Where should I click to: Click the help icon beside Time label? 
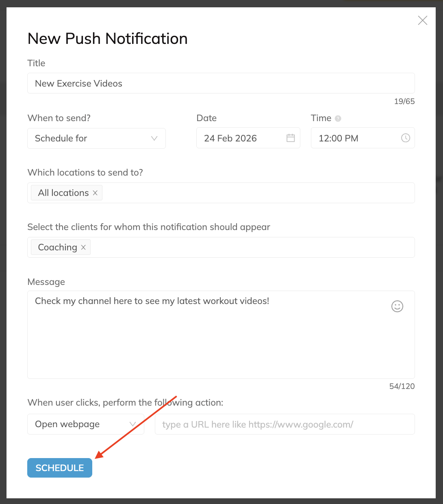tap(338, 119)
